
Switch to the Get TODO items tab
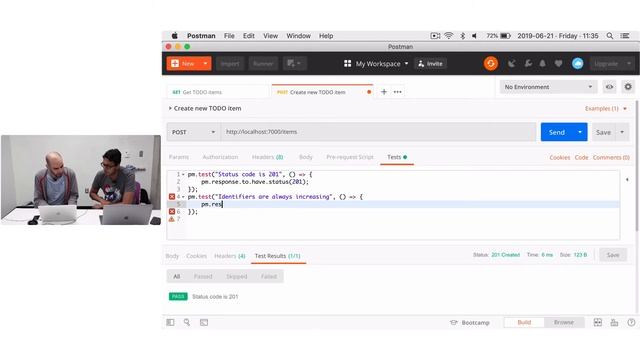point(217,92)
